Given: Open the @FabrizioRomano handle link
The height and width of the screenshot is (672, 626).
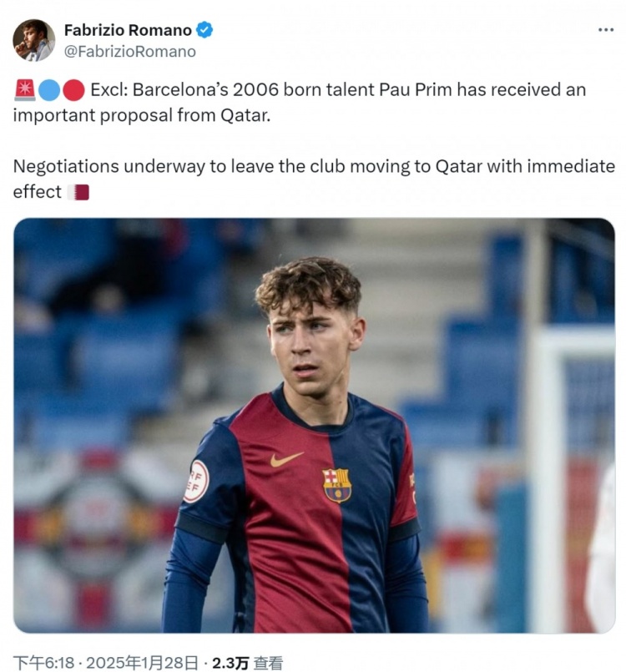Looking at the screenshot, I should (x=130, y=52).
